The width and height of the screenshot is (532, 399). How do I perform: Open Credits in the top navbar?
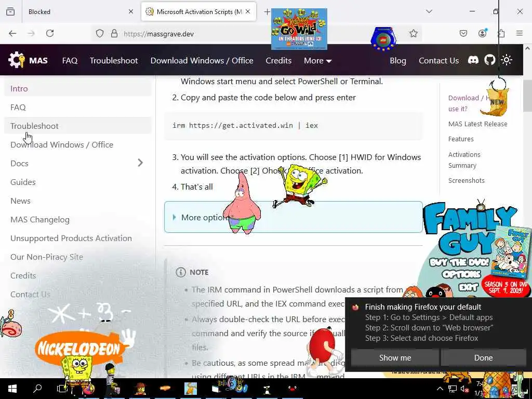[278, 60]
